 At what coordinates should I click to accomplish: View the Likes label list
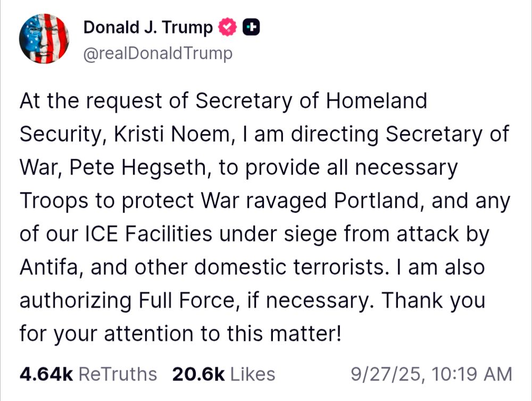(253, 374)
